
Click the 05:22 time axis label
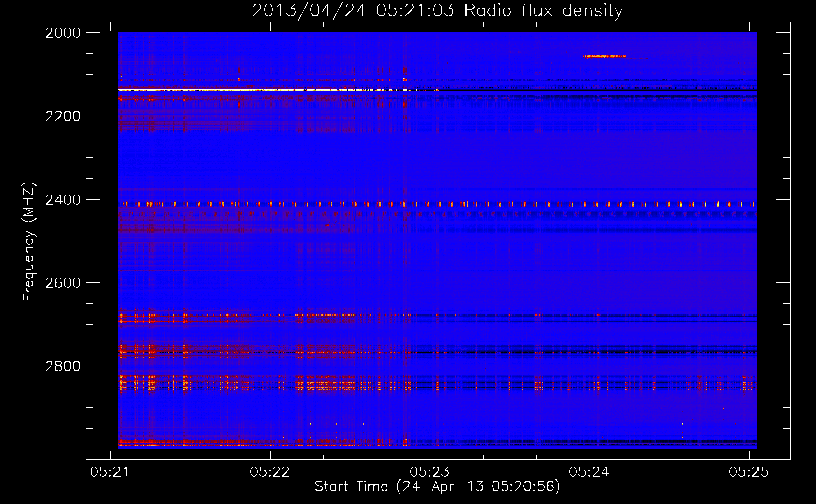tap(270, 472)
